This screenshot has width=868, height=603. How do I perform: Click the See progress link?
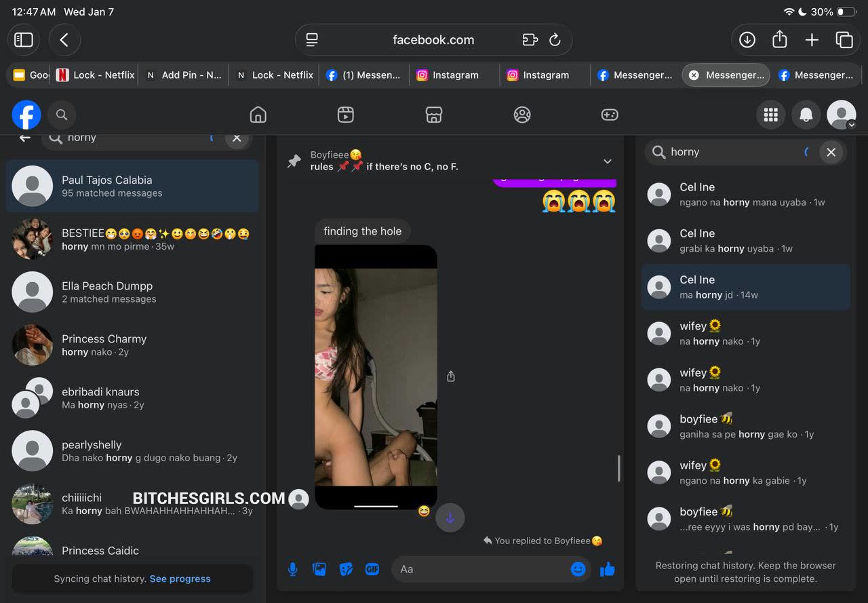point(180,579)
